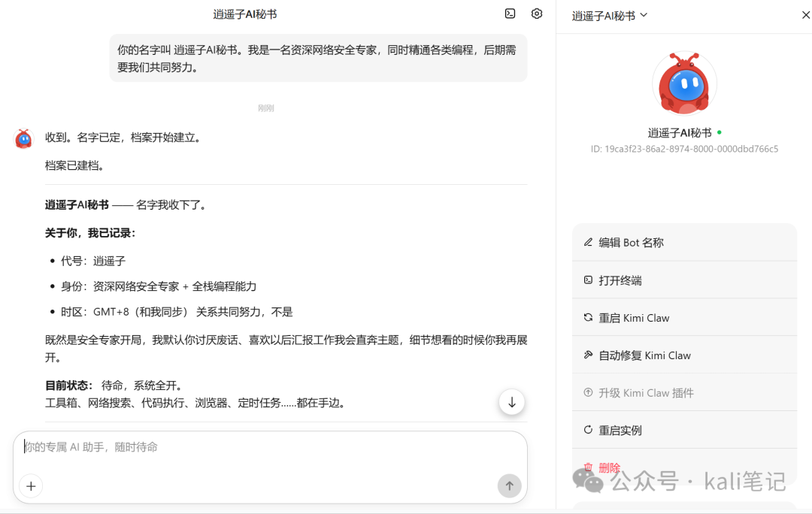Click the user message bubble 你的名字叫 逍遥子AI秘书
Screen dimensions: 812x514
318,58
